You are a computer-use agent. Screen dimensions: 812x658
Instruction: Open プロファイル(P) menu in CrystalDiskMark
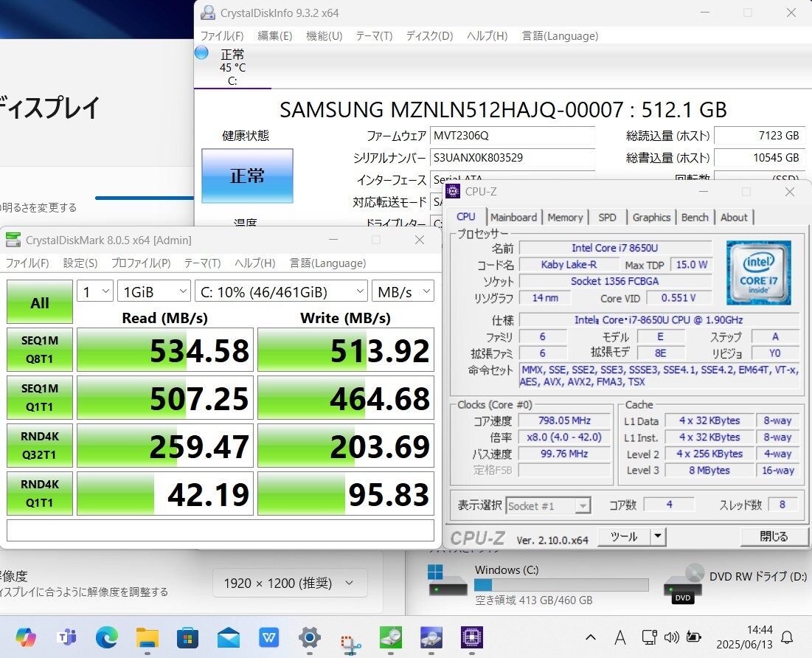click(x=141, y=263)
